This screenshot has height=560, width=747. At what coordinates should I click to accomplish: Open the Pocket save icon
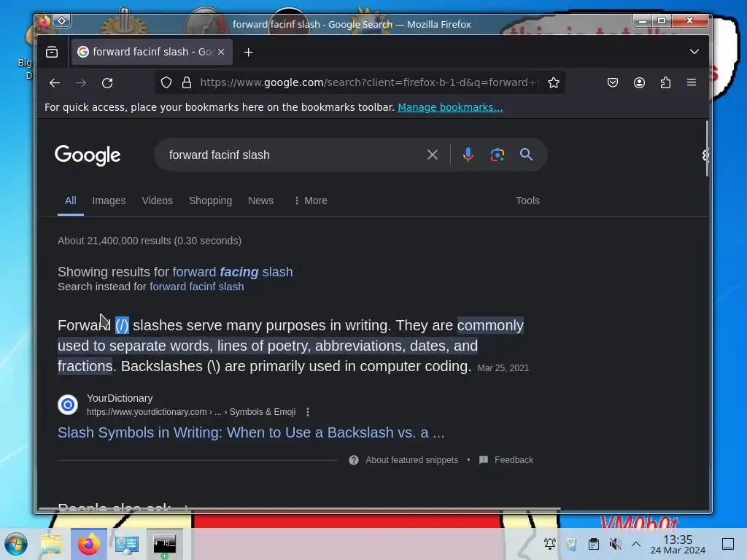coord(613,83)
